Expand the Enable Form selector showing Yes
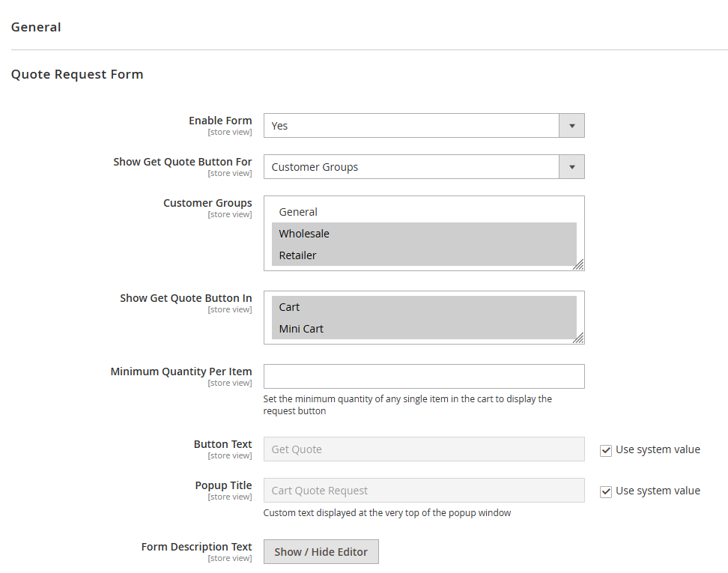This screenshot has width=728, height=573. (571, 125)
